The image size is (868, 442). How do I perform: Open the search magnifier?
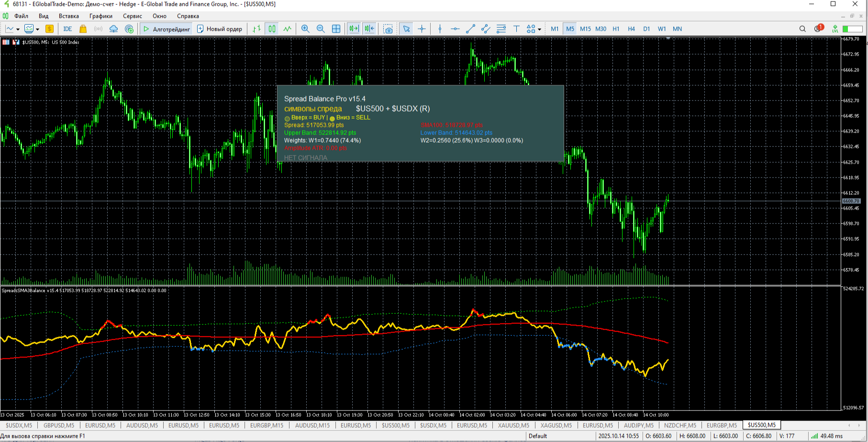tap(802, 29)
